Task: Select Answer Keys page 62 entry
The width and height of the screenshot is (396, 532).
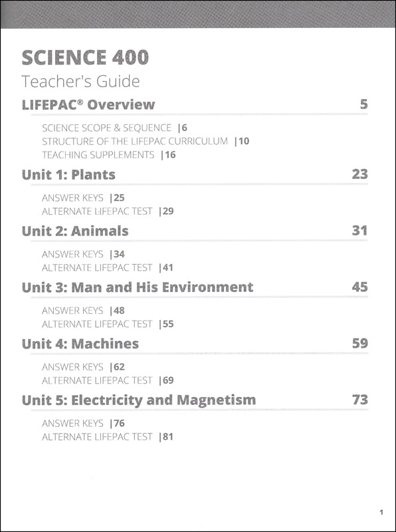Action: pyautogui.click(x=83, y=367)
